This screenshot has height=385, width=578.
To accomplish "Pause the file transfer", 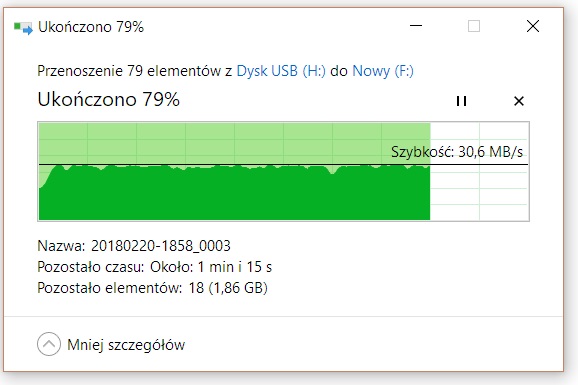I will point(461,101).
